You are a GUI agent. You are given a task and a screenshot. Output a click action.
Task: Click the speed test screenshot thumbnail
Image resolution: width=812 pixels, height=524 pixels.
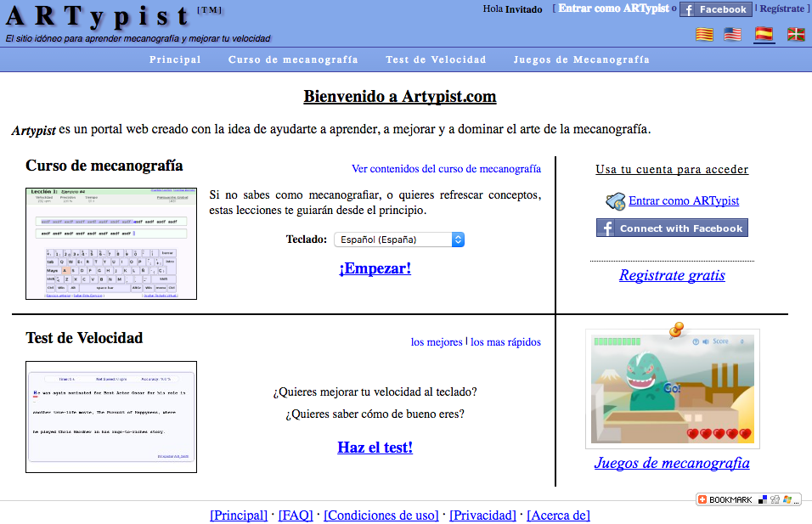coord(111,417)
